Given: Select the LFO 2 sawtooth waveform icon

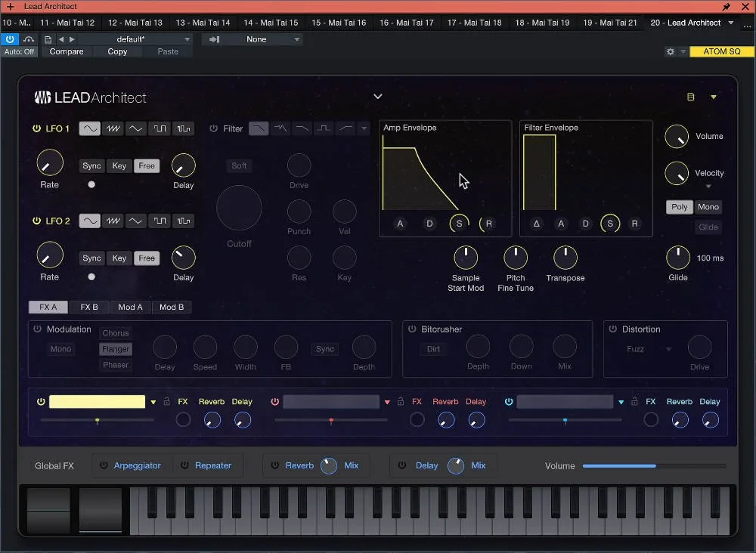Looking at the screenshot, I should [113, 221].
